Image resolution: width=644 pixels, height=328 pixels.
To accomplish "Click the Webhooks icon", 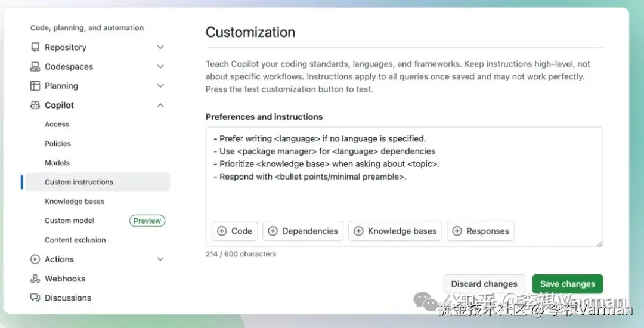I will click(x=35, y=279).
